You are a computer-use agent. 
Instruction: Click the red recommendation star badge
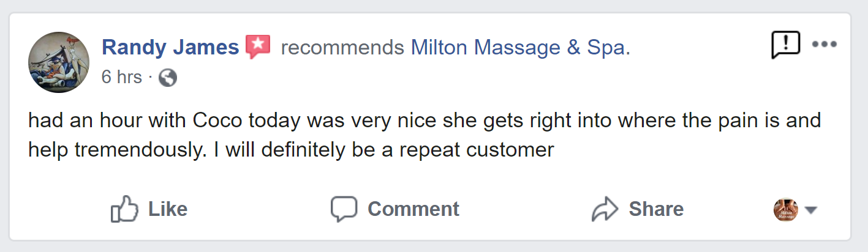[x=258, y=47]
